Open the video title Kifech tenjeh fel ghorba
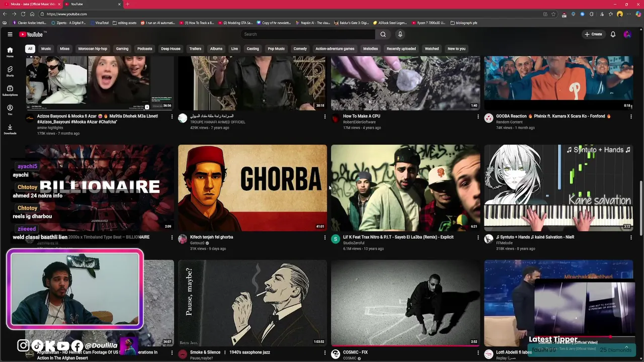Image resolution: width=644 pixels, height=362 pixels. [x=211, y=237]
